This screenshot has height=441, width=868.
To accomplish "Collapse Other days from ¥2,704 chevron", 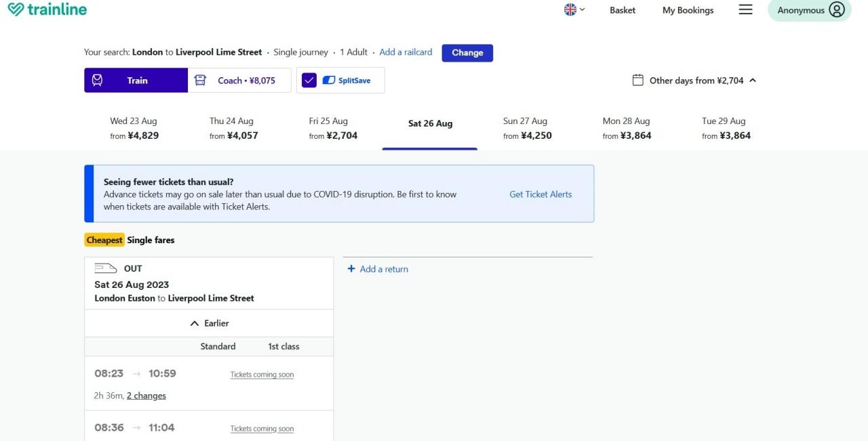I will pos(753,80).
